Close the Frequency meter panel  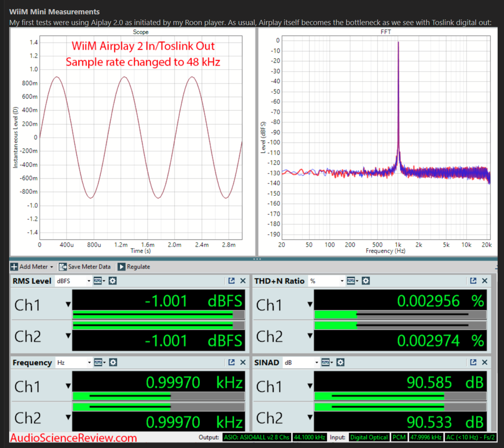pyautogui.click(x=243, y=363)
